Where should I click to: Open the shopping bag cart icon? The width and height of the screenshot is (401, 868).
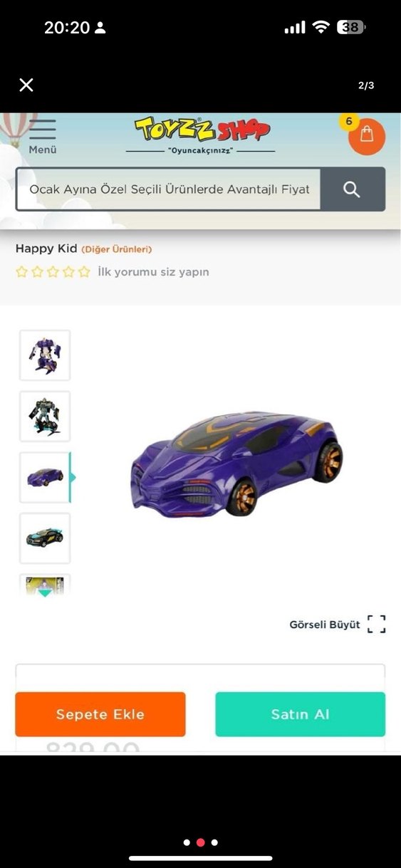pos(367,136)
